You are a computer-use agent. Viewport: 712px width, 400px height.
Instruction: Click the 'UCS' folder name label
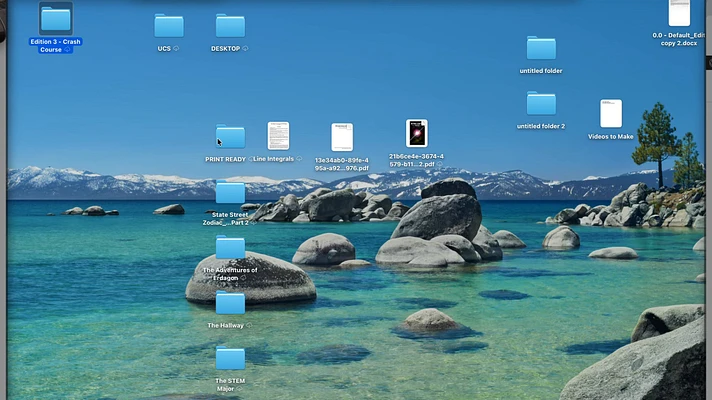[164, 48]
